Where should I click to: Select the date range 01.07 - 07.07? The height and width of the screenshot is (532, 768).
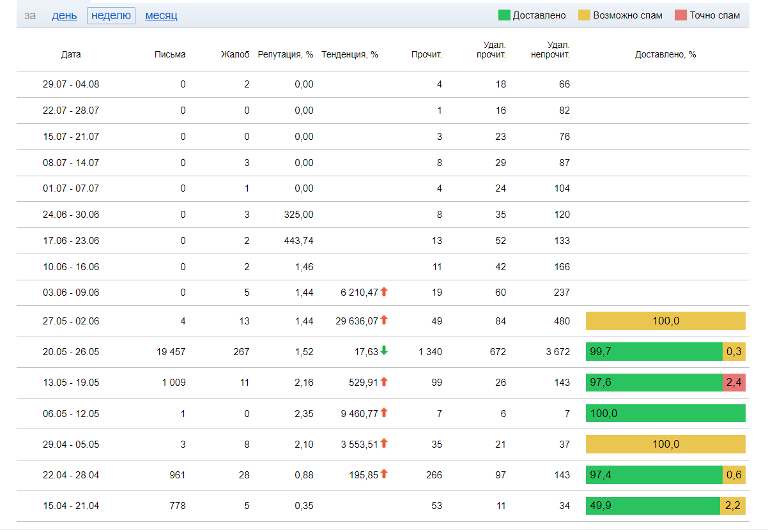[71, 188]
